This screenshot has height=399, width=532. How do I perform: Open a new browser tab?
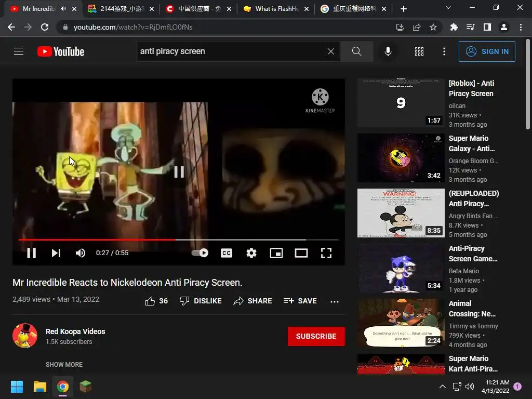(x=403, y=9)
